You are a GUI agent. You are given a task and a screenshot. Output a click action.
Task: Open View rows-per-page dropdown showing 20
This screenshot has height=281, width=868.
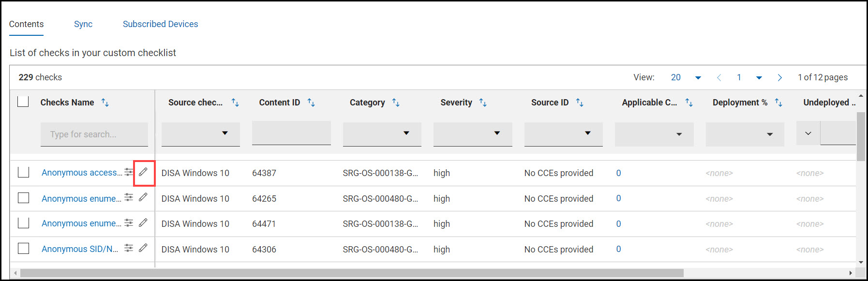(698, 77)
